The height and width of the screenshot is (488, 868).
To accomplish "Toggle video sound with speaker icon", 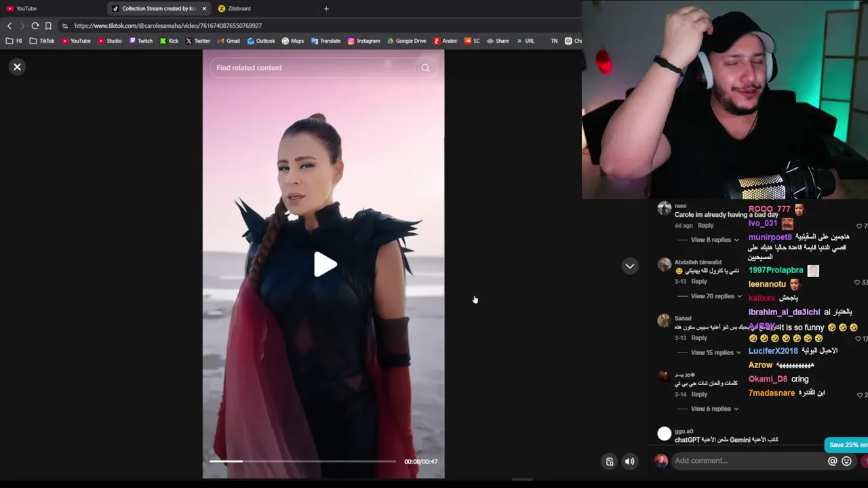I will 630,462.
